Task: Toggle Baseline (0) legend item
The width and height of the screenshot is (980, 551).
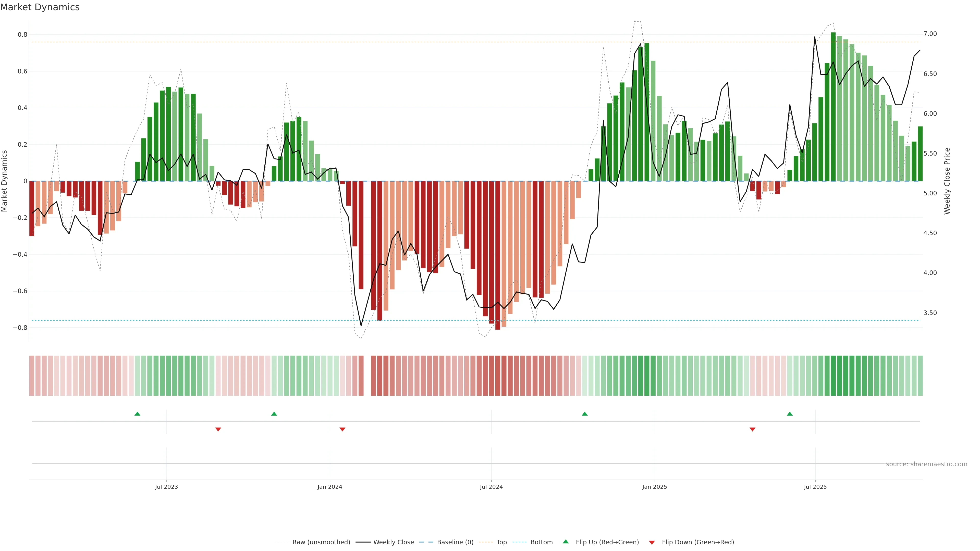Action: click(455, 542)
